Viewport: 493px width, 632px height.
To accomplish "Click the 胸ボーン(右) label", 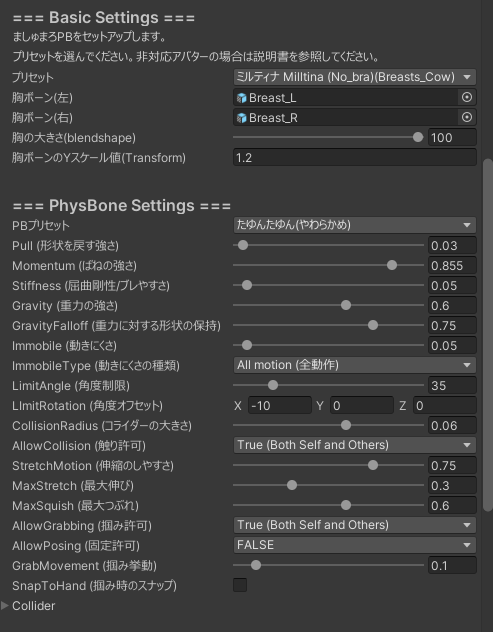I will tap(42, 118).
